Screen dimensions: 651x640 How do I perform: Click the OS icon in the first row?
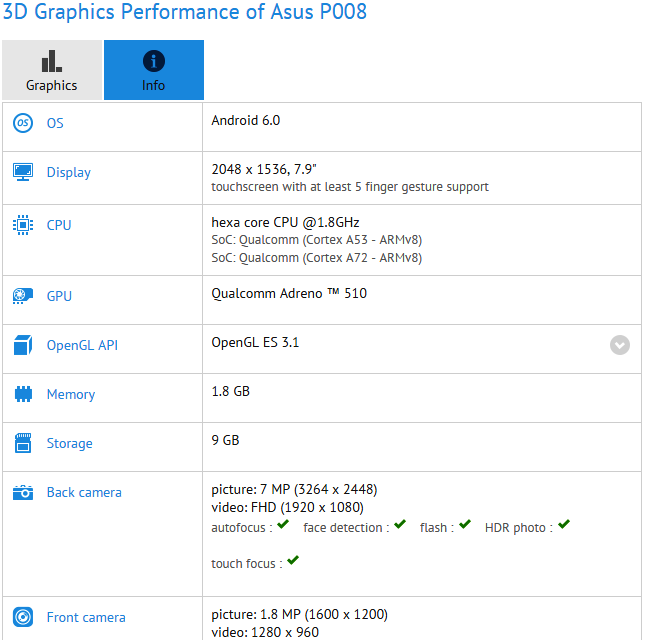point(23,123)
